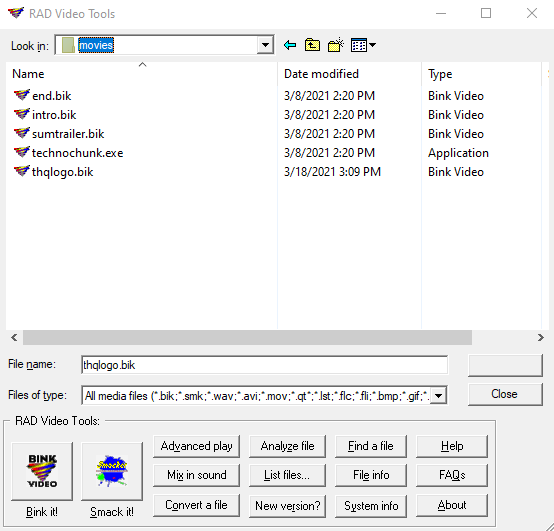Click the File info button
554x531 pixels.
tap(371, 475)
